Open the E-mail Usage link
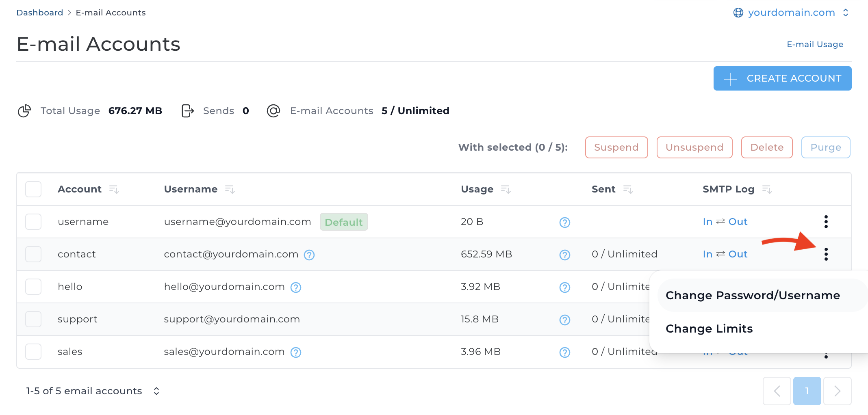Image resolution: width=868 pixels, height=415 pixels. (815, 44)
